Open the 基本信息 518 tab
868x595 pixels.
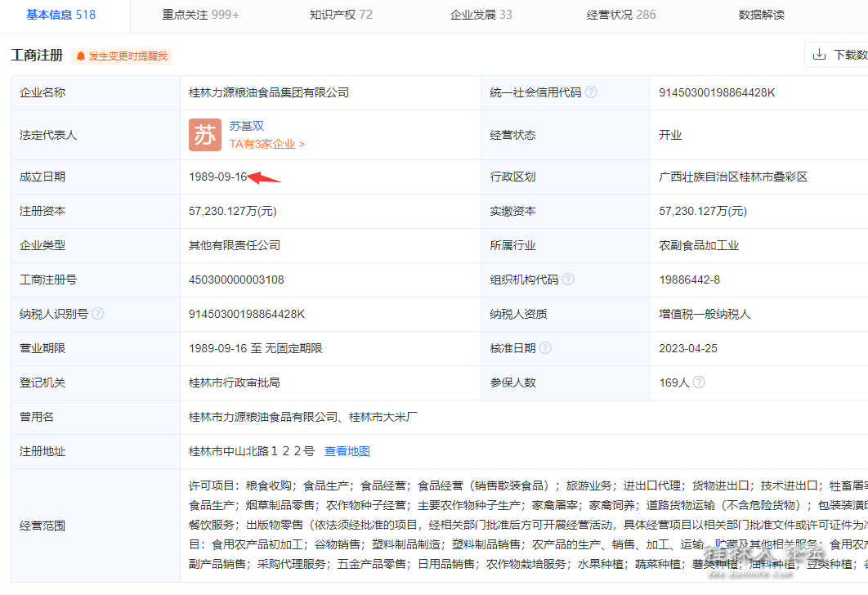click(x=61, y=15)
